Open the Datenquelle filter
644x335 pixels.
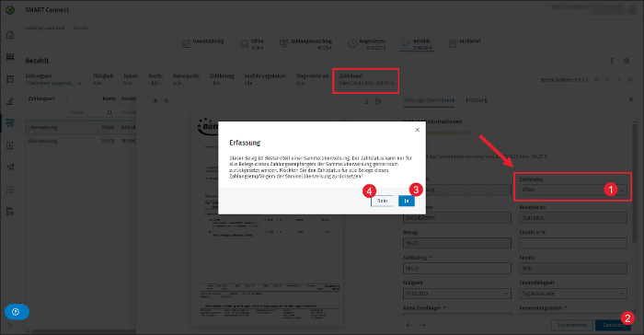[186, 79]
